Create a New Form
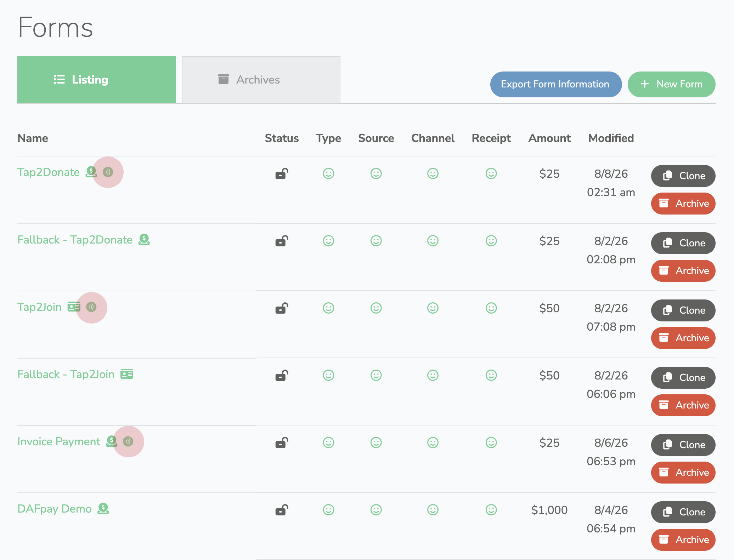 coord(671,84)
